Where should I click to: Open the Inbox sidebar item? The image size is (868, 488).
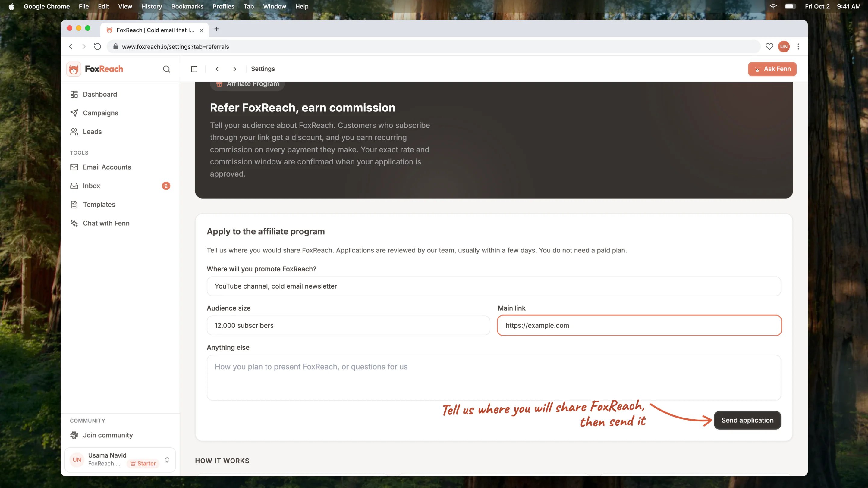120,186
